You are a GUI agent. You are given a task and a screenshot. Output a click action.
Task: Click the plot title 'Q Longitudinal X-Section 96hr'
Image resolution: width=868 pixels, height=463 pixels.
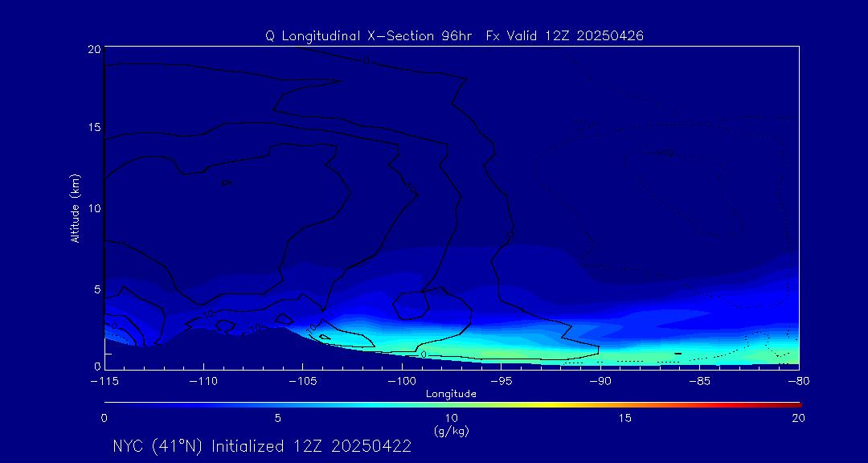point(369,36)
